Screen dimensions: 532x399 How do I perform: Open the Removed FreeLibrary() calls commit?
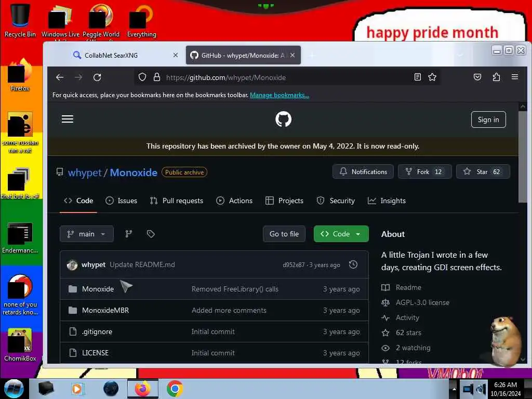235,289
